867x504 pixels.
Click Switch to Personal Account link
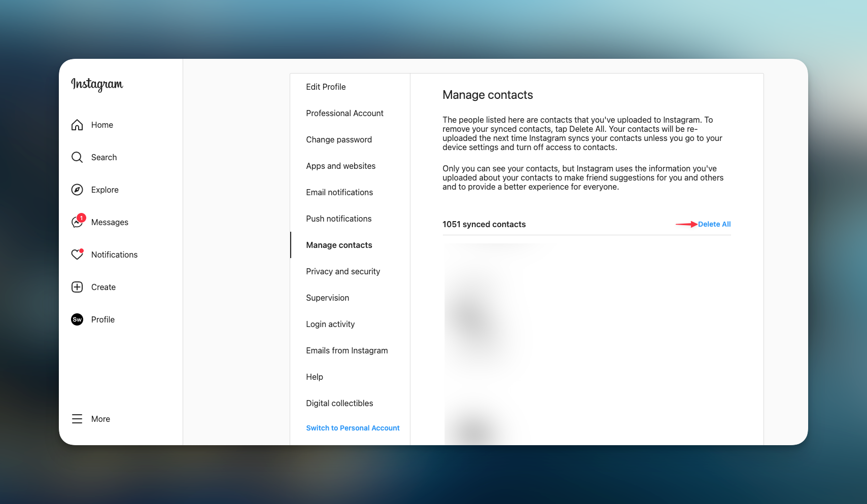[x=353, y=428]
